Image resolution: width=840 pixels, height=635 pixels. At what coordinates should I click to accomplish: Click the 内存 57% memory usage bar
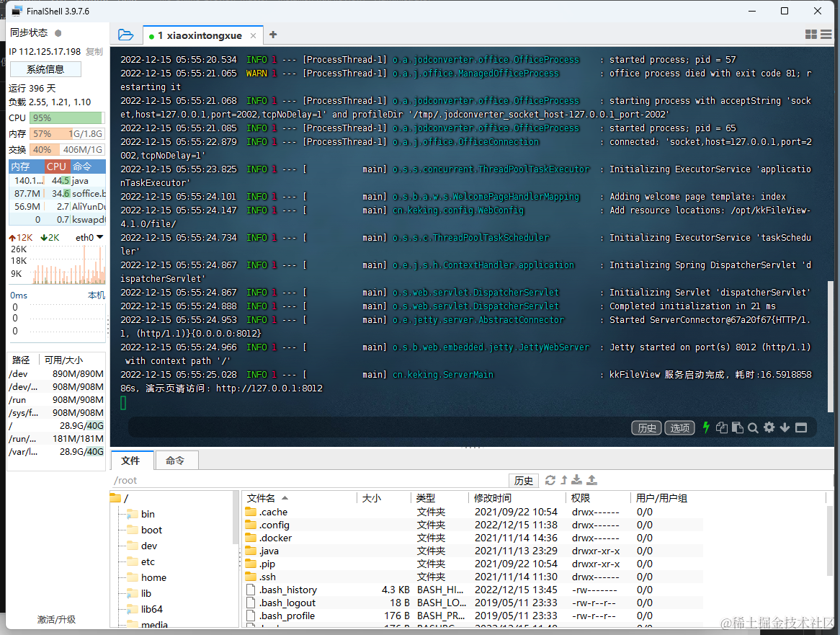pyautogui.click(x=67, y=134)
